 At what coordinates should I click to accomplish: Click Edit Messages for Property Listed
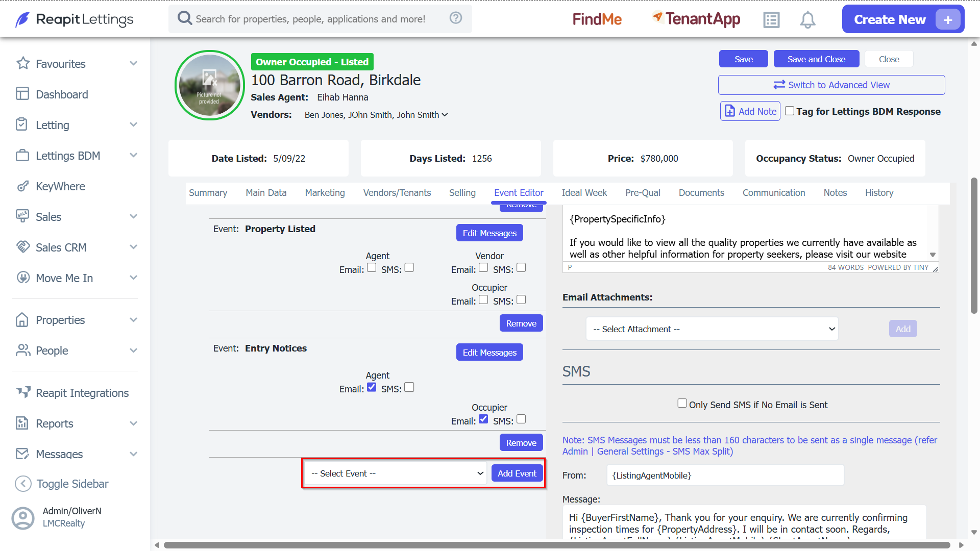pyautogui.click(x=489, y=233)
